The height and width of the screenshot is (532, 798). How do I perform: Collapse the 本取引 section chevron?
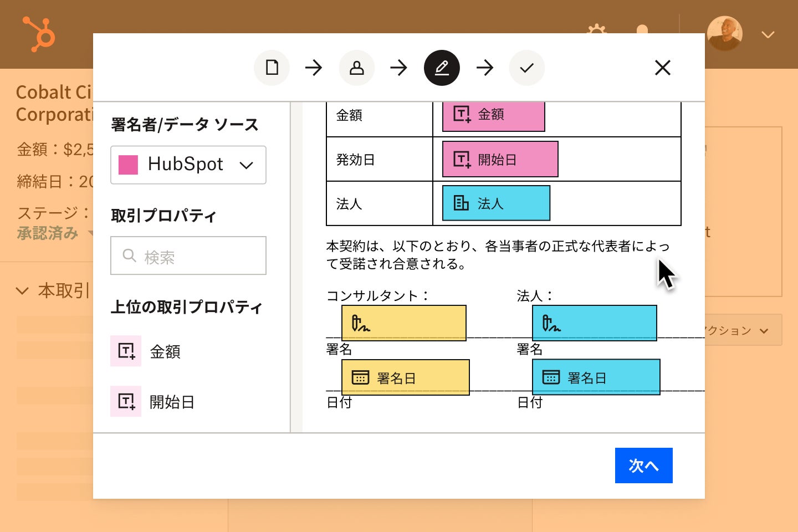pos(22,290)
